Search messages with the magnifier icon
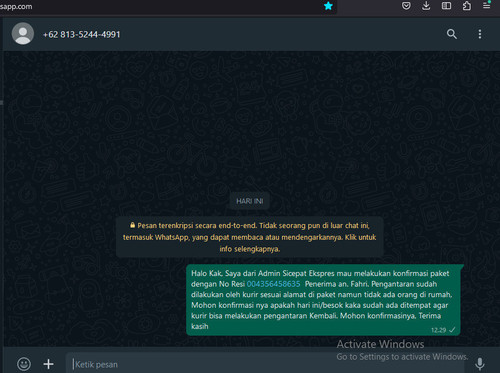 tap(452, 34)
